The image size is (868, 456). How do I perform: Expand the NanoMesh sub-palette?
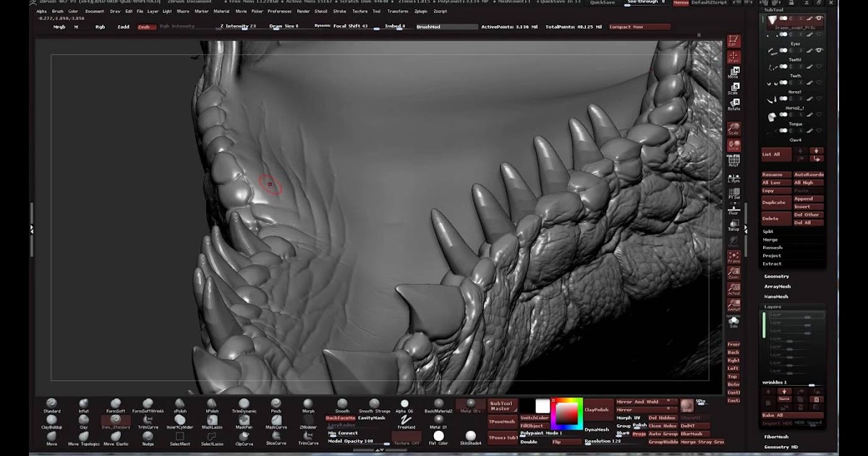(776, 297)
